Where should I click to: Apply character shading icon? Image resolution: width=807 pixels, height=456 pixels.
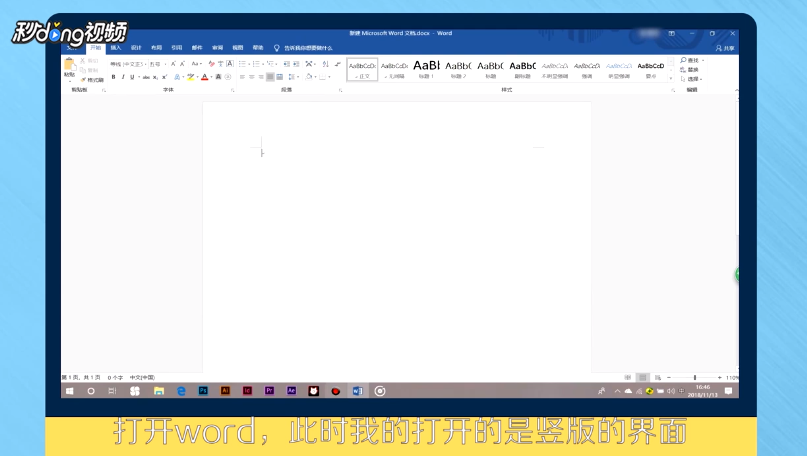coord(218,77)
